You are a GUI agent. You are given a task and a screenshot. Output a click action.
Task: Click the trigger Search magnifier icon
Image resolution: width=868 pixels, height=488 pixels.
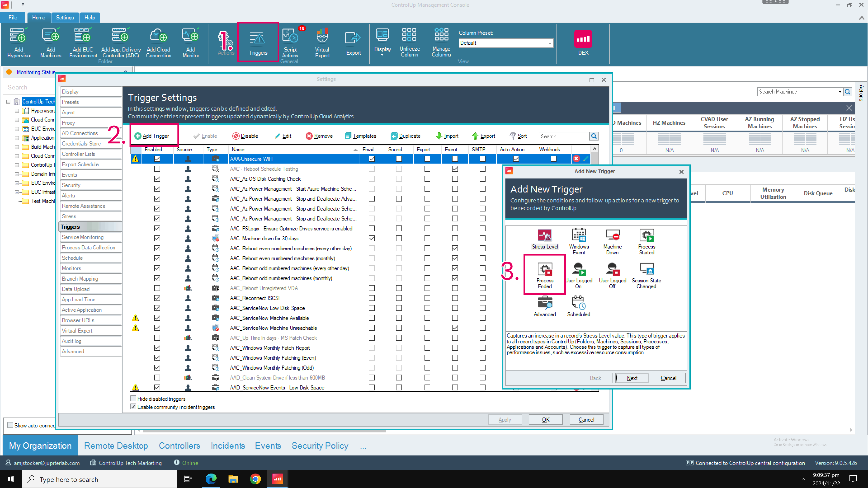point(594,136)
